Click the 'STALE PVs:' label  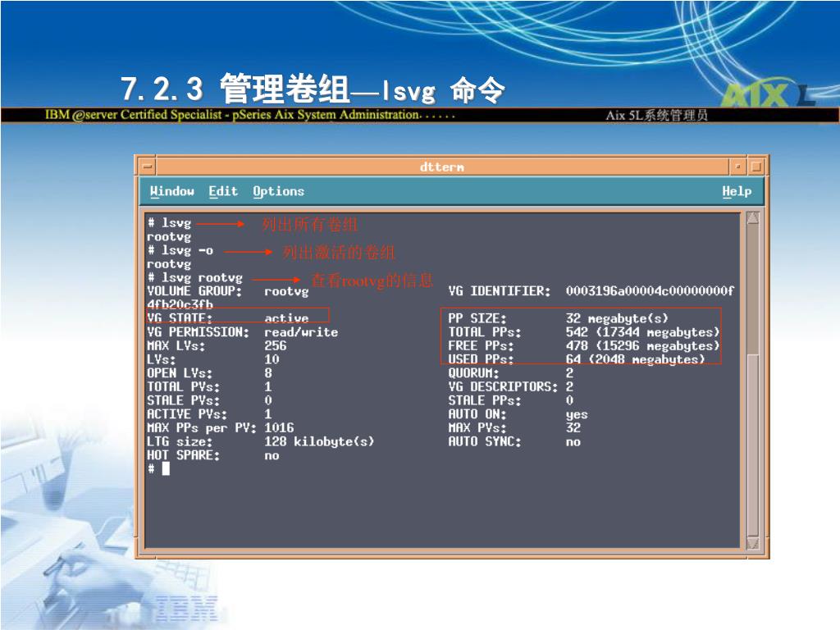pyautogui.click(x=184, y=400)
